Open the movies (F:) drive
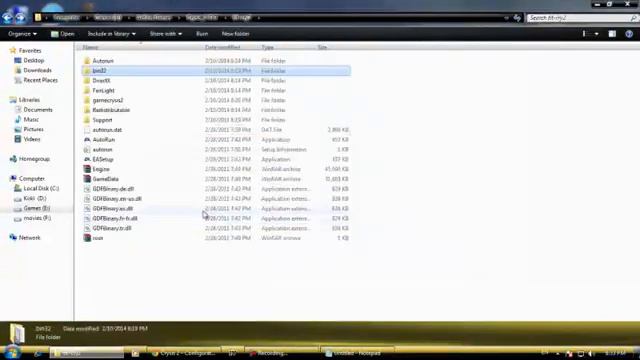This screenshot has width=640, height=360. (37, 218)
